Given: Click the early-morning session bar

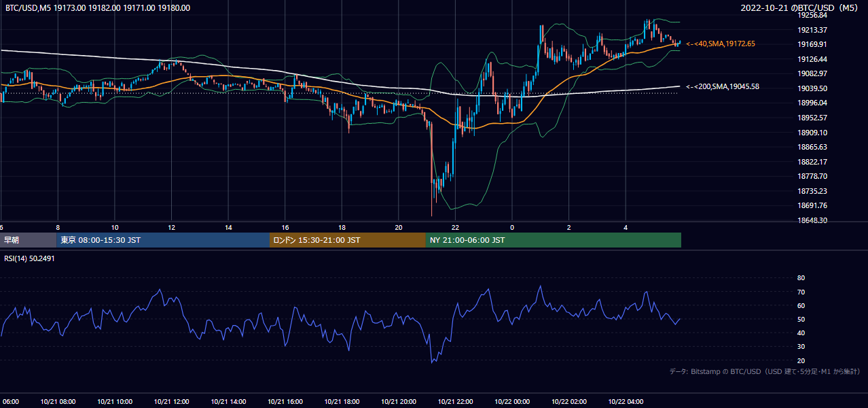Looking at the screenshot, I should 28,240.
